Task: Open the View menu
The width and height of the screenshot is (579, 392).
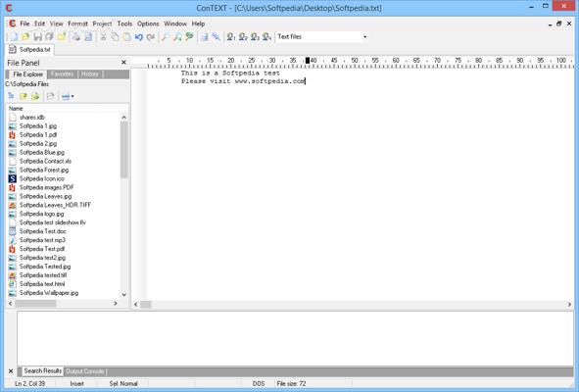Action: tap(56, 24)
